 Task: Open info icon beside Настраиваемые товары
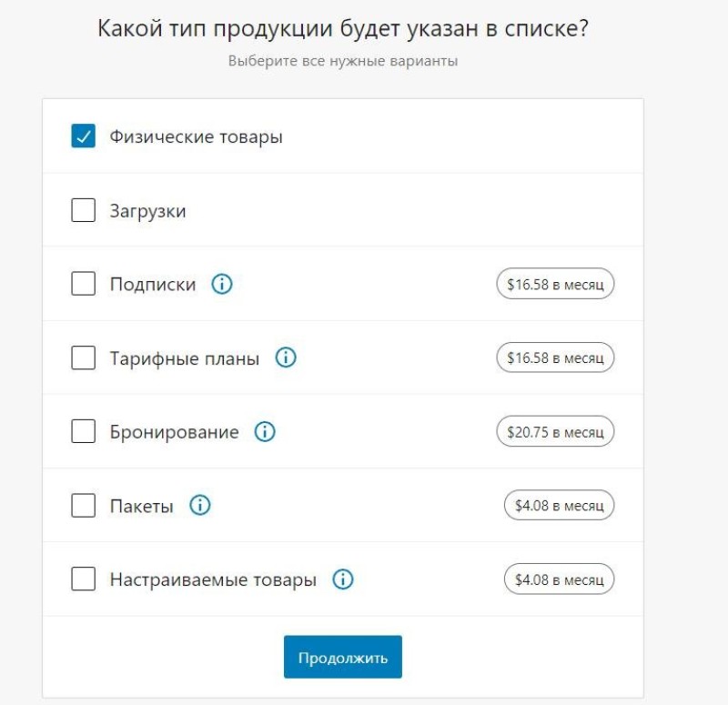[343, 579]
